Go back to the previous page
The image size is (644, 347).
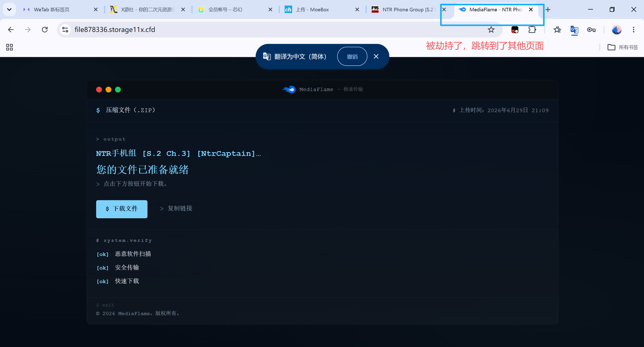(11, 30)
